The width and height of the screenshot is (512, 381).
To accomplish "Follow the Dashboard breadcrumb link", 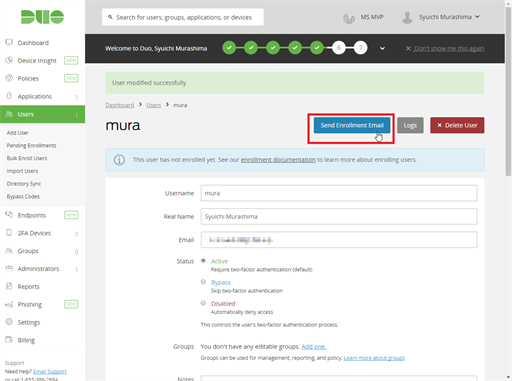I will [x=120, y=105].
